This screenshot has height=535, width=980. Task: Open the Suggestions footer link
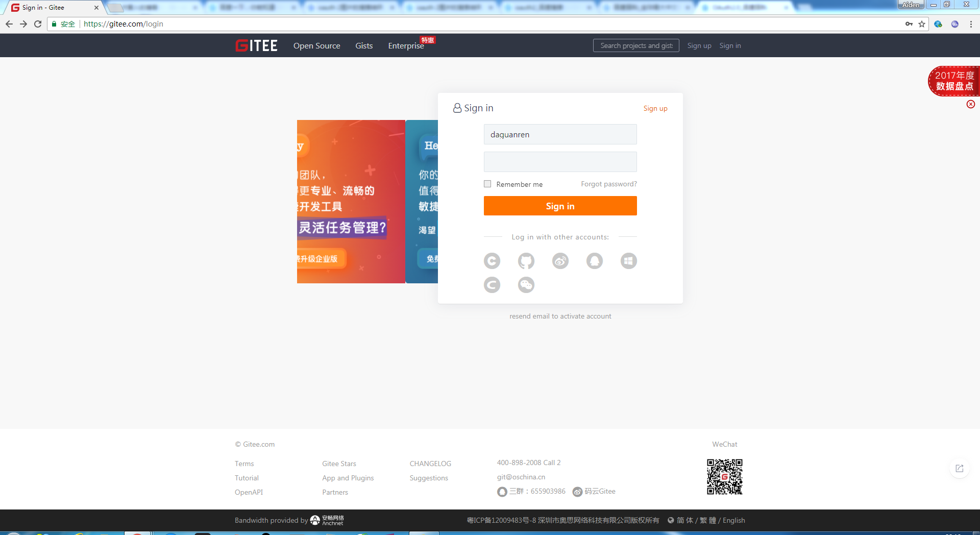[x=429, y=478]
